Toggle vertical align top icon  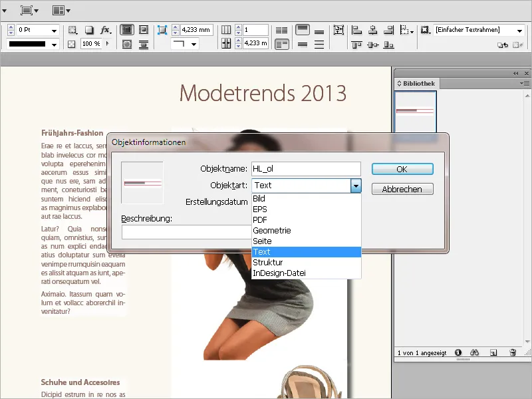(303, 30)
